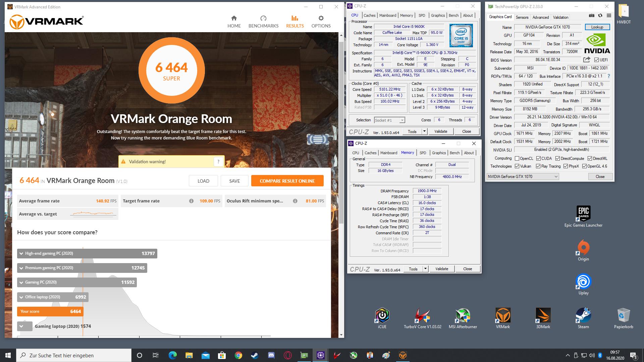Open GPU-Z hamburger menu

coord(609,16)
